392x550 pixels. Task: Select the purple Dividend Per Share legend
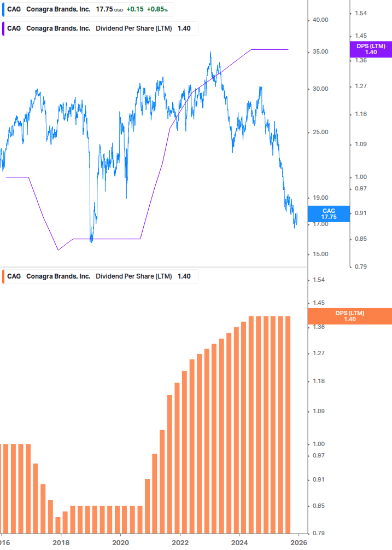(100, 29)
